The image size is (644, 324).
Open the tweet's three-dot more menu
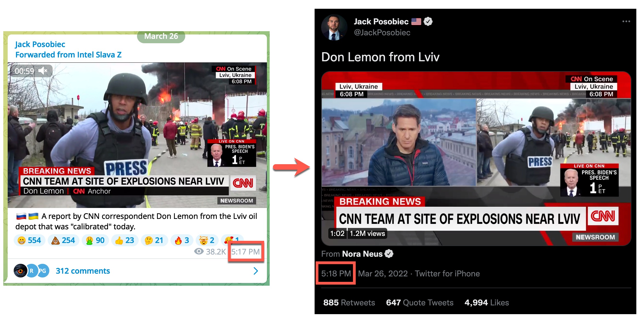click(x=626, y=21)
